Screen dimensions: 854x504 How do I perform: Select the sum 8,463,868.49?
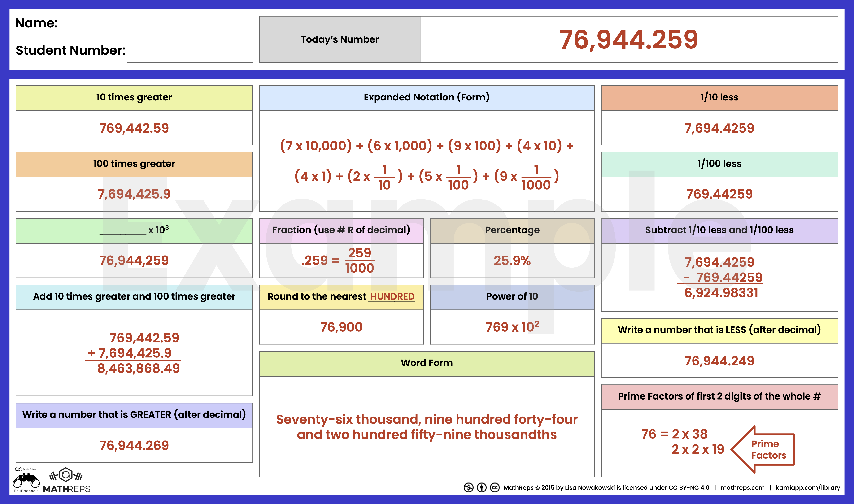[139, 368]
